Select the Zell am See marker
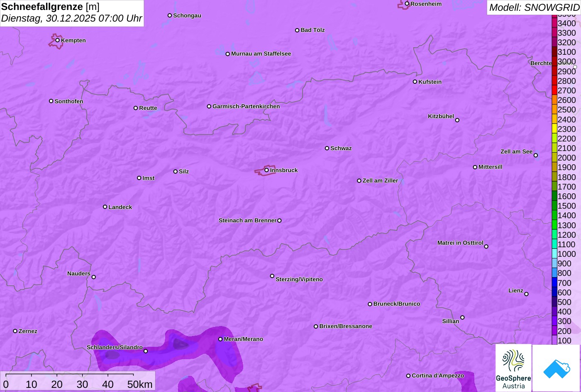Screen dimensions: 581x392 coord(536,156)
